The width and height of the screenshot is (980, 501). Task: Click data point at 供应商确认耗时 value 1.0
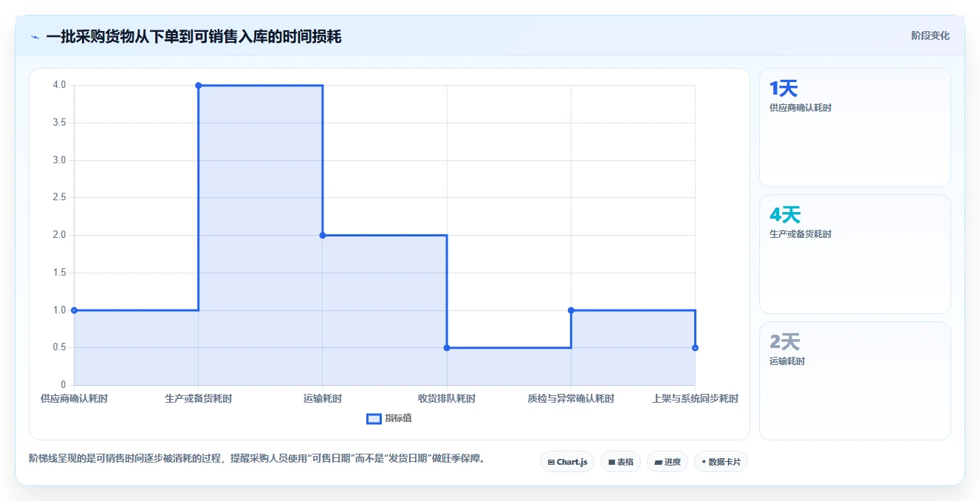click(74, 310)
